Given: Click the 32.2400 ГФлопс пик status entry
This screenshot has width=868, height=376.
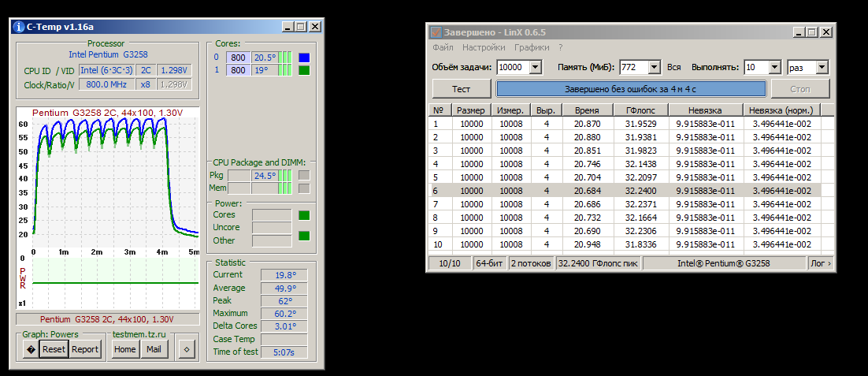Looking at the screenshot, I should [599, 263].
